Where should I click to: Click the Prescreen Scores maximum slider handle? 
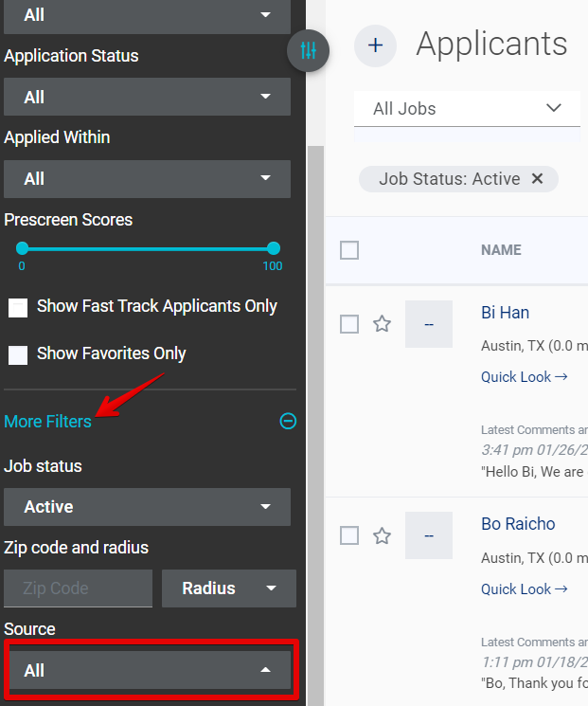274,248
